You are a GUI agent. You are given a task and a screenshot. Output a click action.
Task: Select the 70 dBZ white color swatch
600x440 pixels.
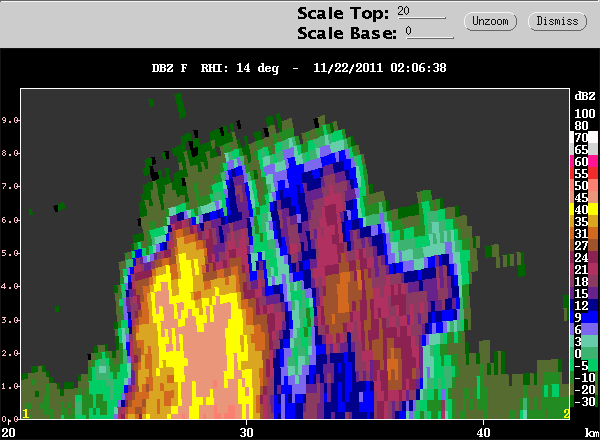click(x=584, y=137)
